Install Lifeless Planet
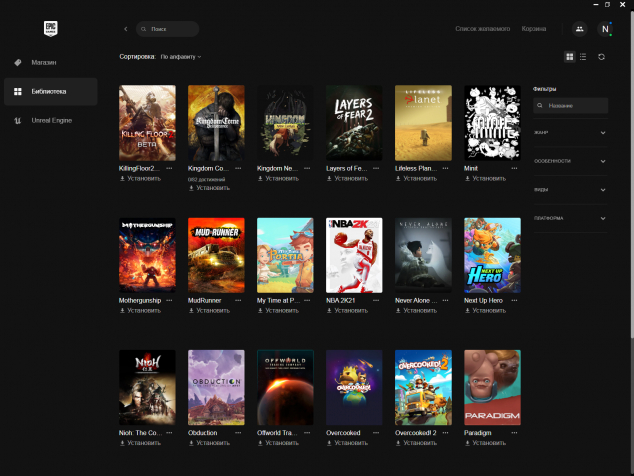634x476 pixels. coord(416,178)
